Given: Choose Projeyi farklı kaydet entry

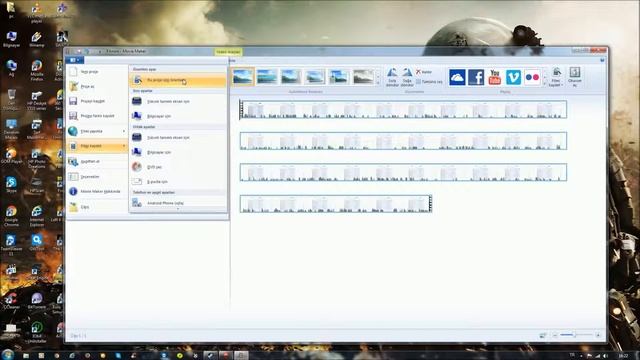Looking at the screenshot, I should [97, 116].
